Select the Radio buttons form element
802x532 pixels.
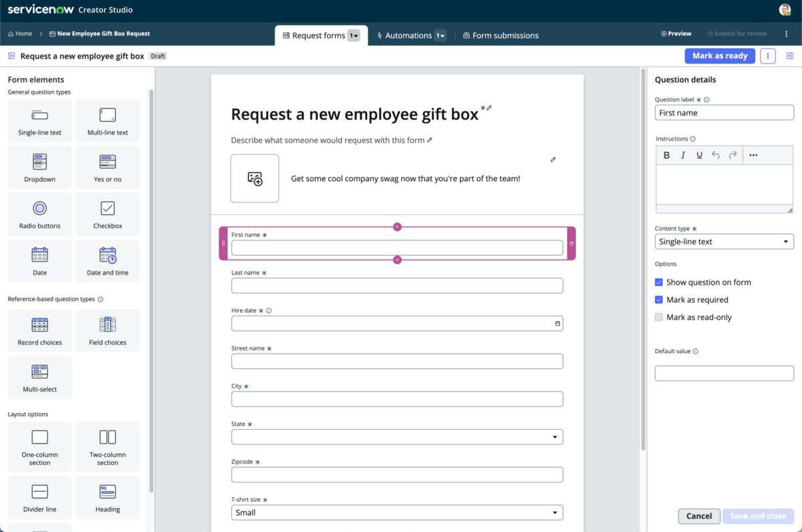click(x=39, y=214)
